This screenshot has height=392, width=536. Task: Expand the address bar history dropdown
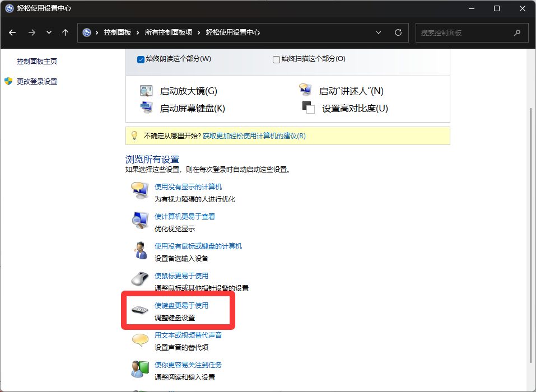tap(379, 32)
